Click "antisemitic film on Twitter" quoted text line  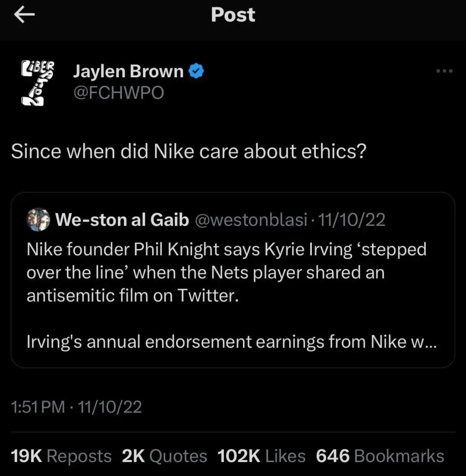coord(132,296)
